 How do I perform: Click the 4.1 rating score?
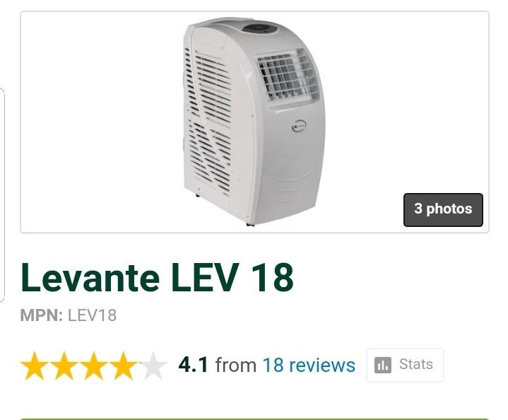pyautogui.click(x=193, y=365)
